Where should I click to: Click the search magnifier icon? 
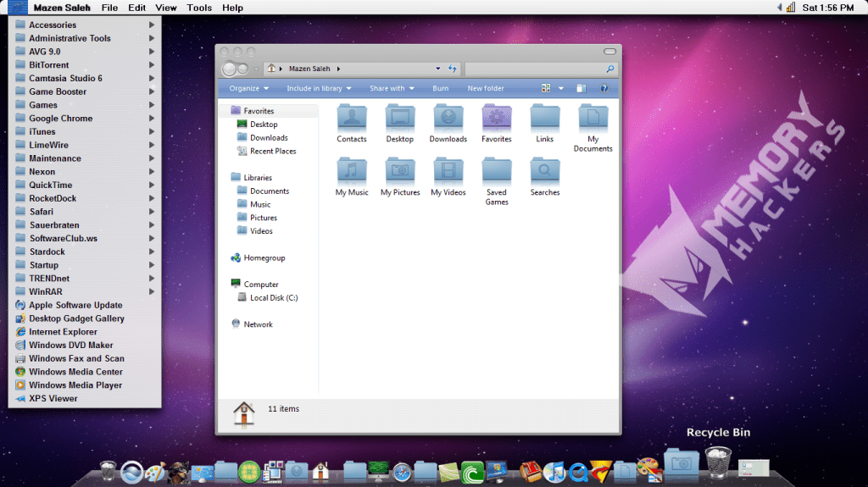(610, 69)
